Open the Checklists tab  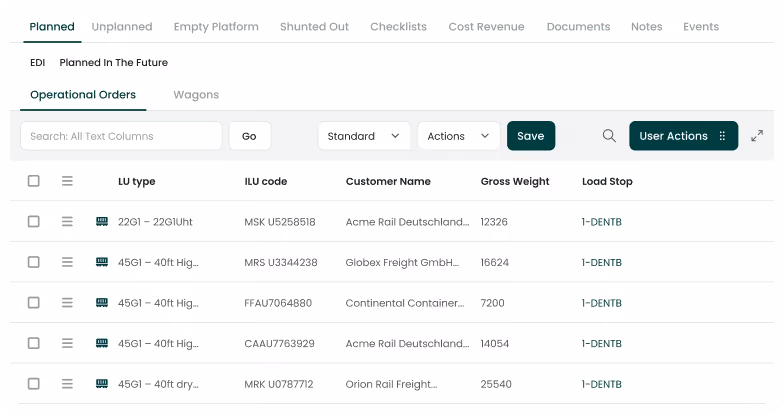[x=398, y=26]
